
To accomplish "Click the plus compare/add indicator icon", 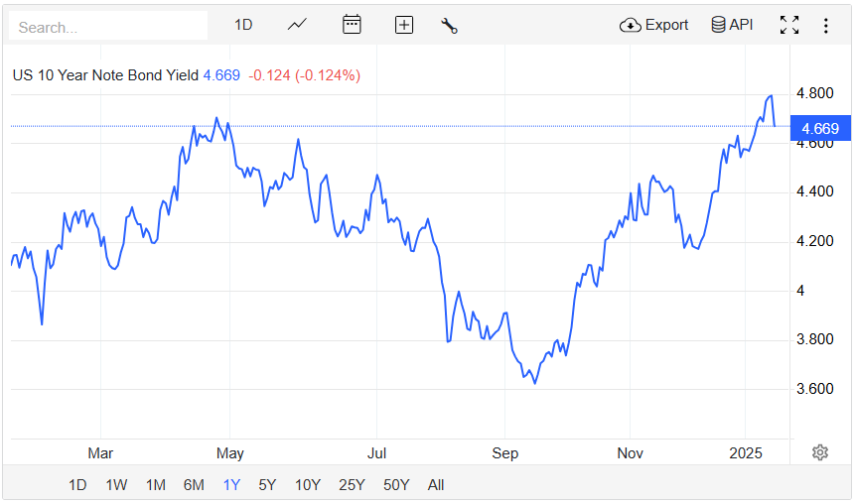I will tap(404, 25).
